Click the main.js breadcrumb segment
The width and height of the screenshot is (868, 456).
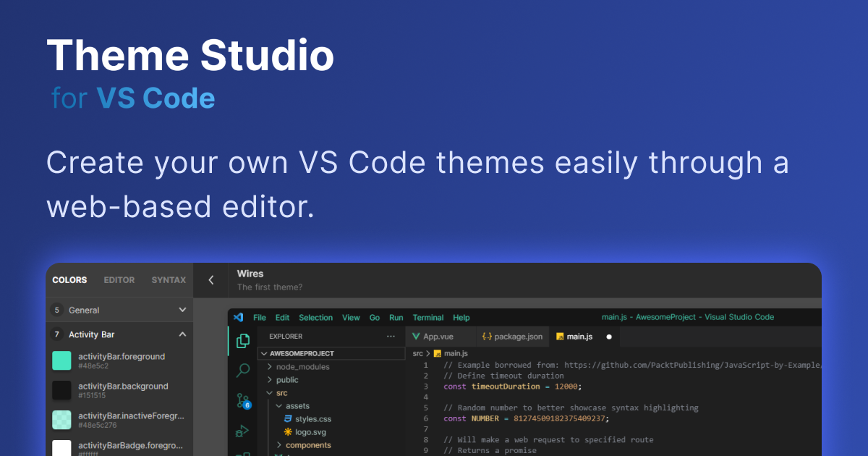coord(456,353)
